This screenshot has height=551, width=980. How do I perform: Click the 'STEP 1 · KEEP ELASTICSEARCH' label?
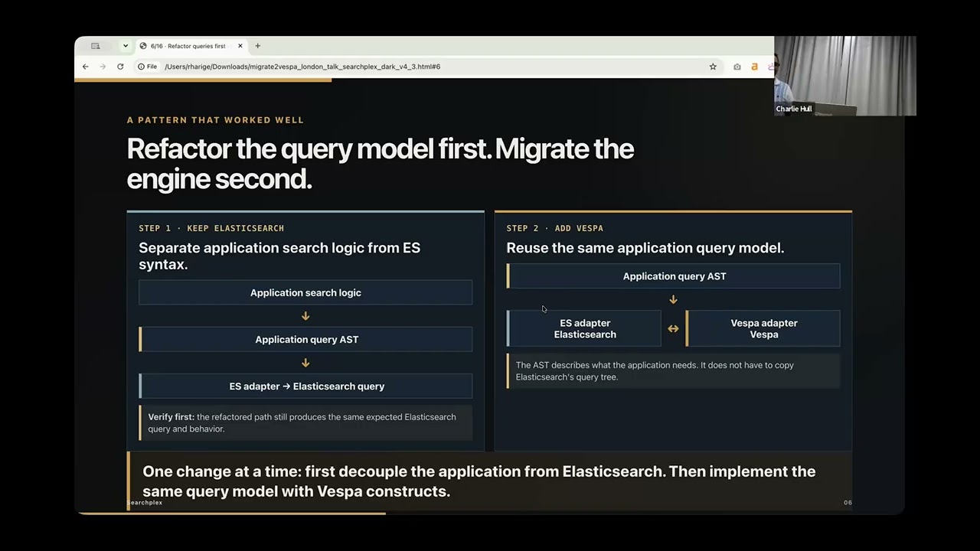coord(211,228)
